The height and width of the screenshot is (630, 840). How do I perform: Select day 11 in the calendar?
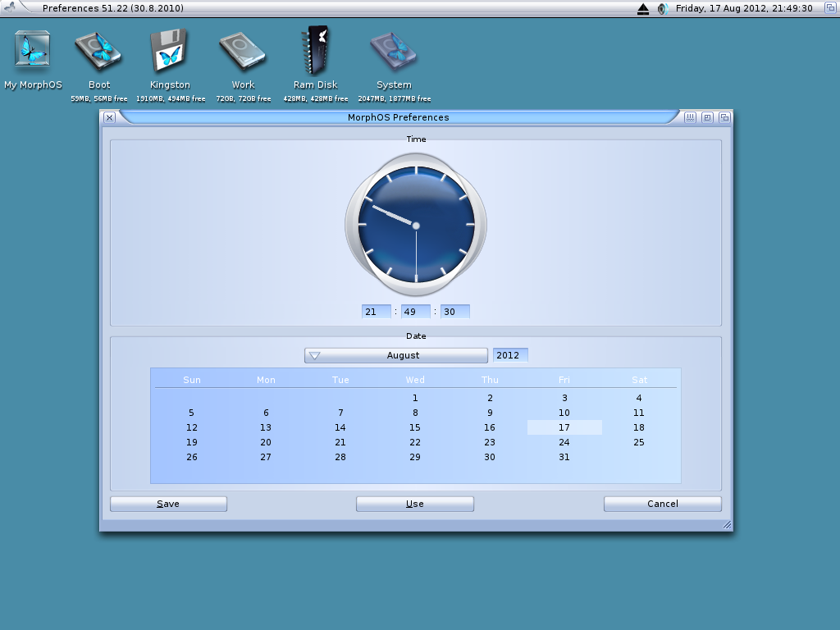[638, 413]
